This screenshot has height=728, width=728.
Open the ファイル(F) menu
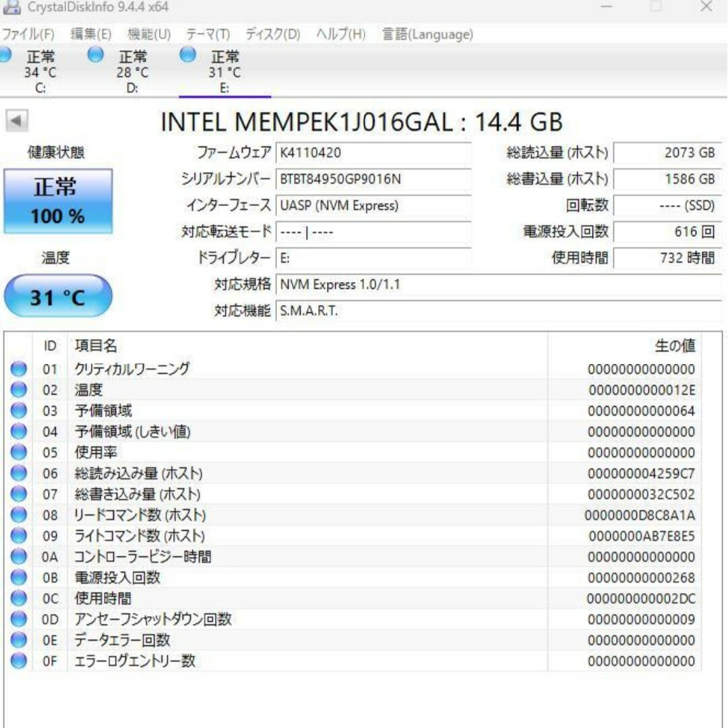point(28,34)
